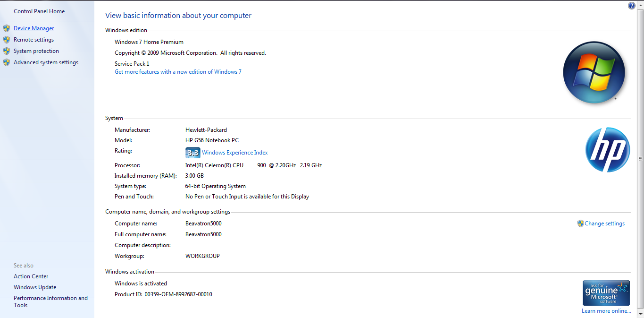This screenshot has height=318, width=644.
Task: Click the '3.00 GB' installed memory value
Action: coord(194,176)
